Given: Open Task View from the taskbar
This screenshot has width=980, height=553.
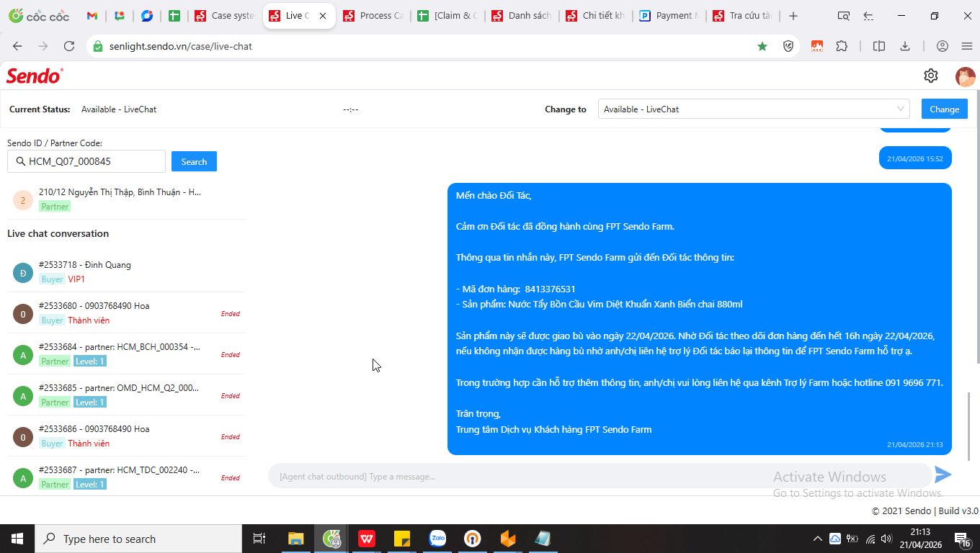Looking at the screenshot, I should (x=259, y=539).
